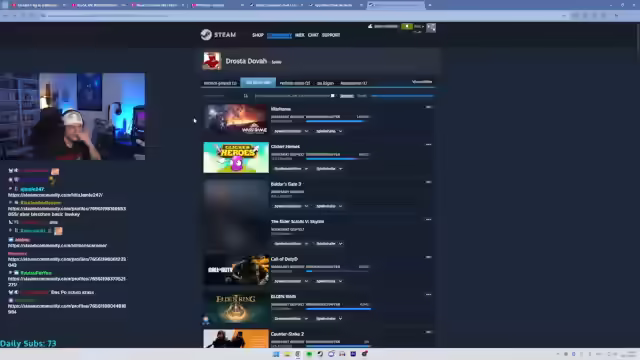640x360 pixels.
Task: Expand the first dropdown under The Elder Scrolls V: Skyrim
Action: tap(291, 244)
